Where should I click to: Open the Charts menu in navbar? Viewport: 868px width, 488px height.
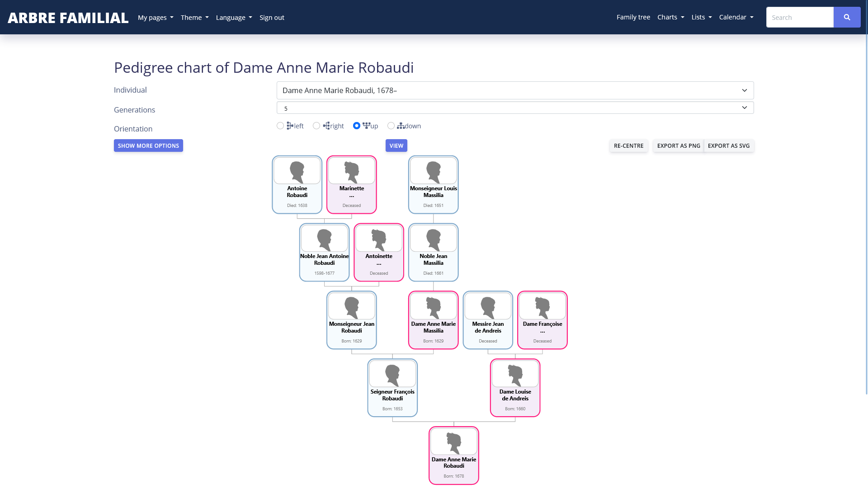[671, 17]
